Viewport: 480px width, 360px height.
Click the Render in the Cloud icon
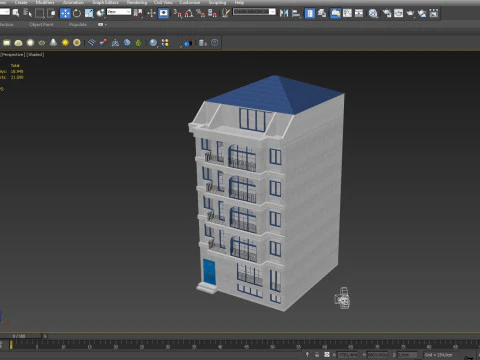tap(422, 13)
